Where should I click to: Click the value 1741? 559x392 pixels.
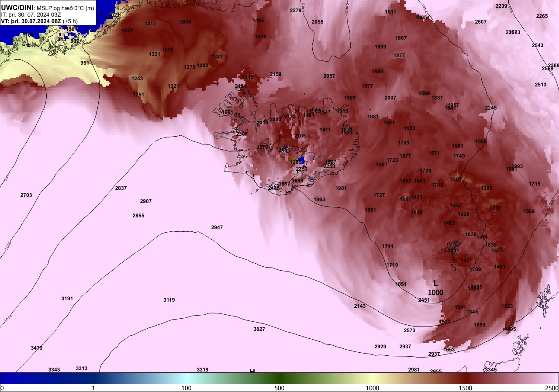tap(388, 246)
